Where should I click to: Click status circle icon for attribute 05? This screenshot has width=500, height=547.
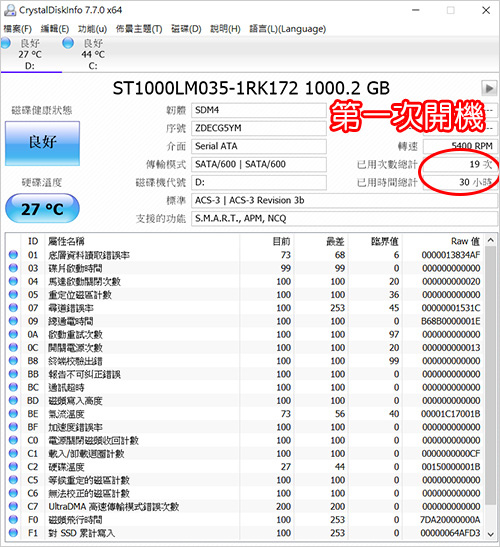[x=13, y=294]
